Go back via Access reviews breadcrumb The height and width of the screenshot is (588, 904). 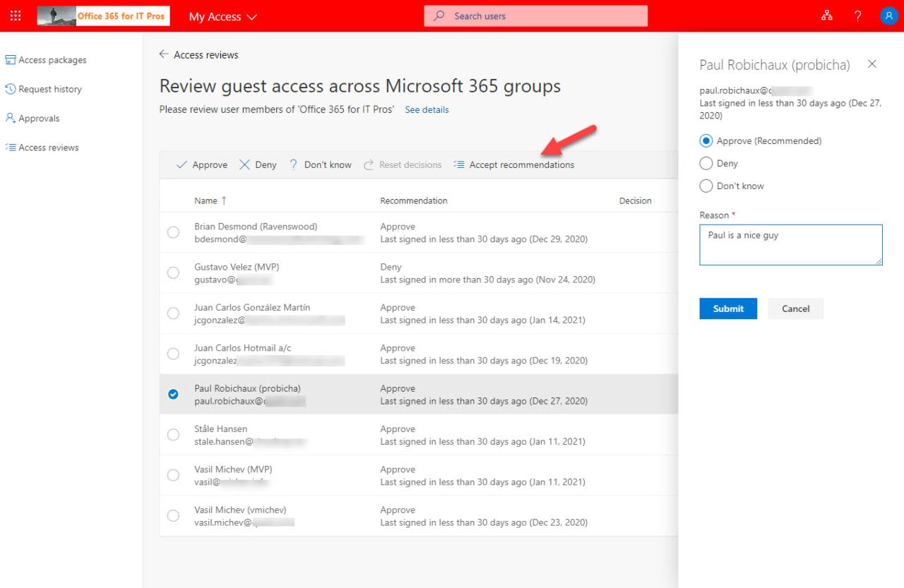[206, 54]
